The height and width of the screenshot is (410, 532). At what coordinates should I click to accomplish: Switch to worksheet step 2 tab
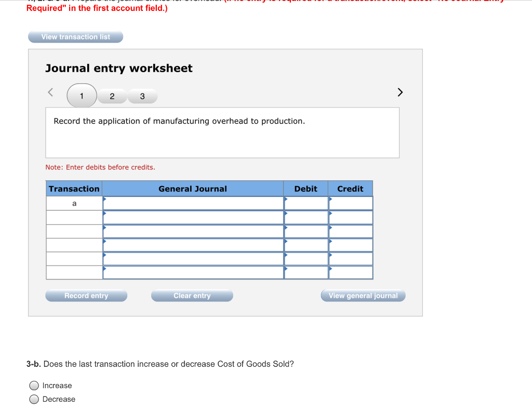(112, 96)
